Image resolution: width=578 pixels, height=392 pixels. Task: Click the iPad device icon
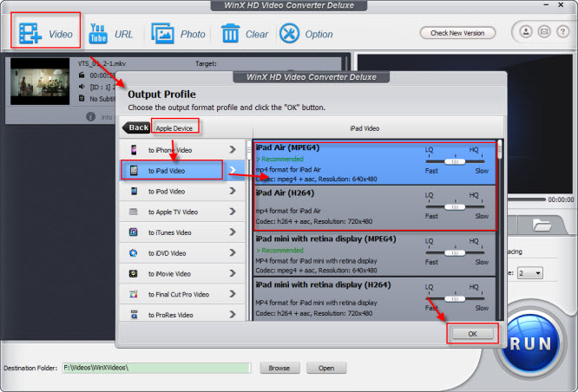134,170
